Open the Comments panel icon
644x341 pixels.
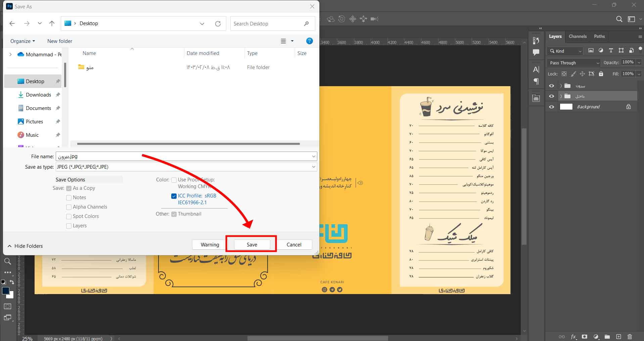click(x=536, y=52)
